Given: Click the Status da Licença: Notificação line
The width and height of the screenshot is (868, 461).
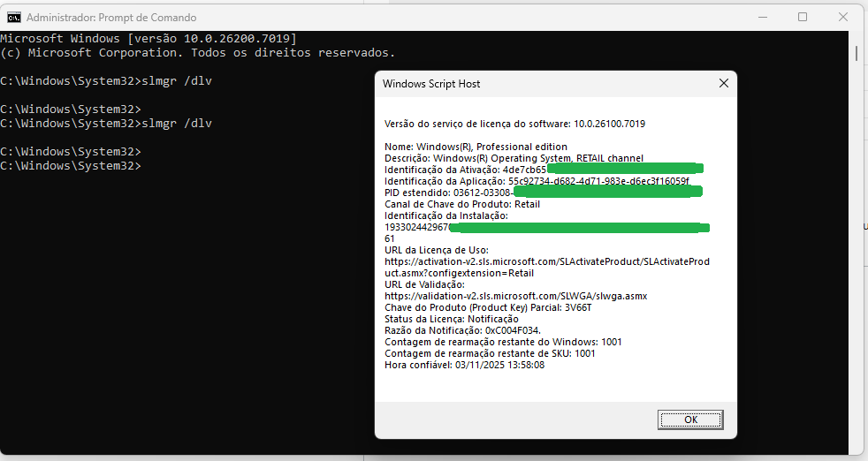Looking at the screenshot, I should 452,319.
